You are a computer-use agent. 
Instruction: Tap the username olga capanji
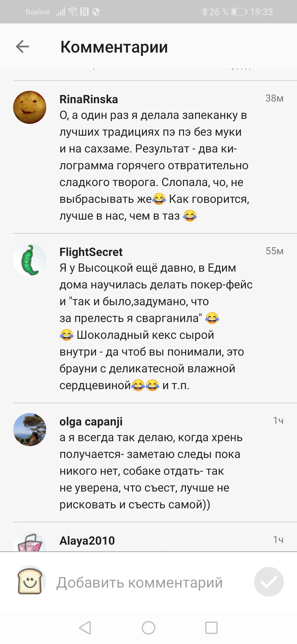click(91, 422)
